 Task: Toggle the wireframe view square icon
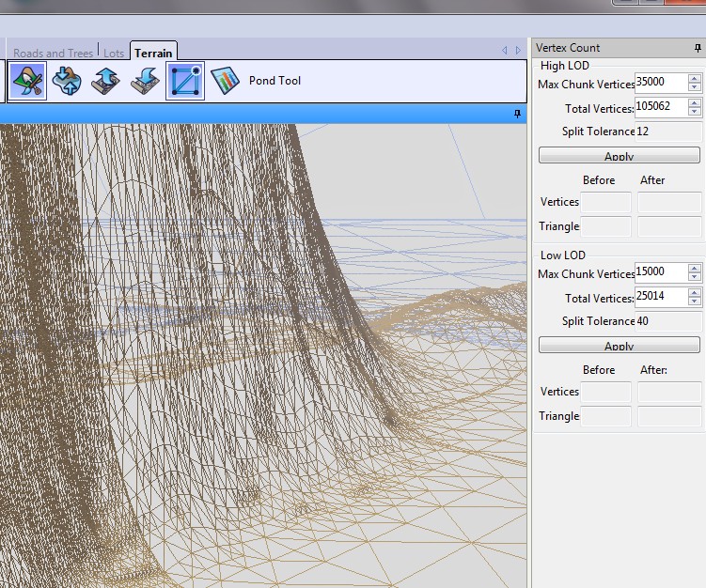point(185,81)
